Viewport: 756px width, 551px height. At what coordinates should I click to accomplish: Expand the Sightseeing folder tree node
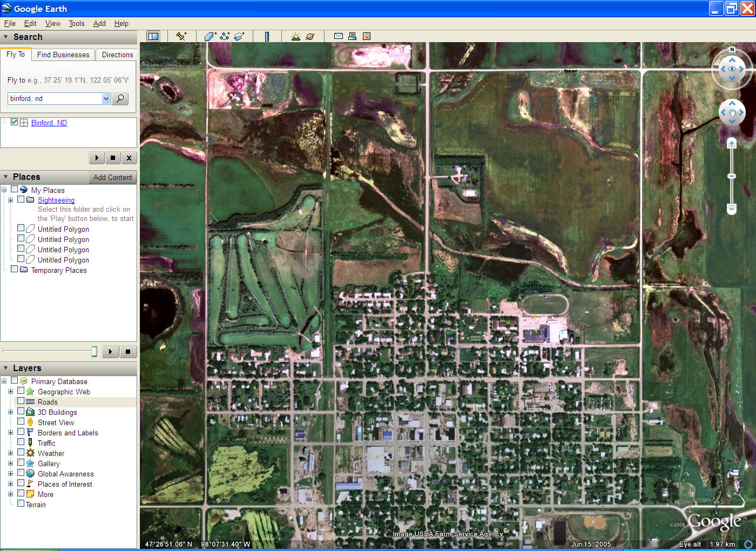10,200
